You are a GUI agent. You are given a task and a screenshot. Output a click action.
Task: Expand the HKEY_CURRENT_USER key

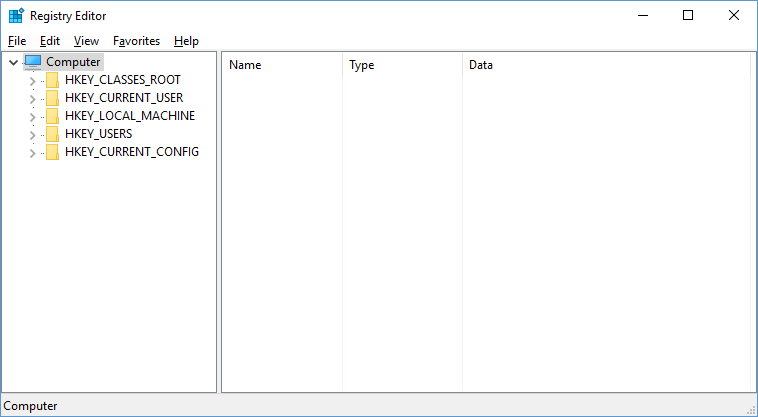(x=32, y=99)
